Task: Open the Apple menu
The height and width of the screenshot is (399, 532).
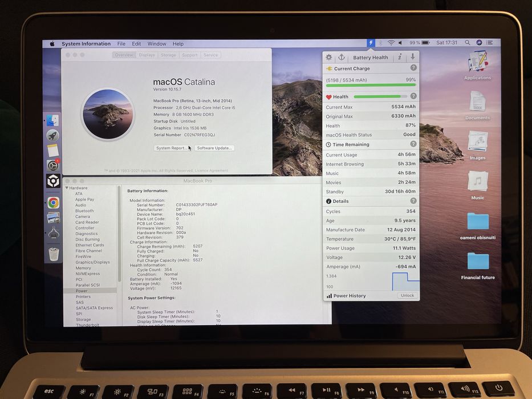Action: [52, 43]
